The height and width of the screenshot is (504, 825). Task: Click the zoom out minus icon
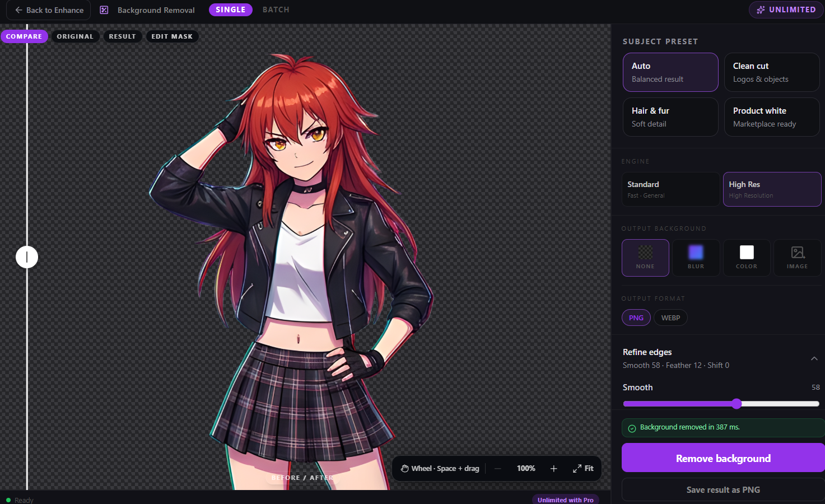click(497, 469)
